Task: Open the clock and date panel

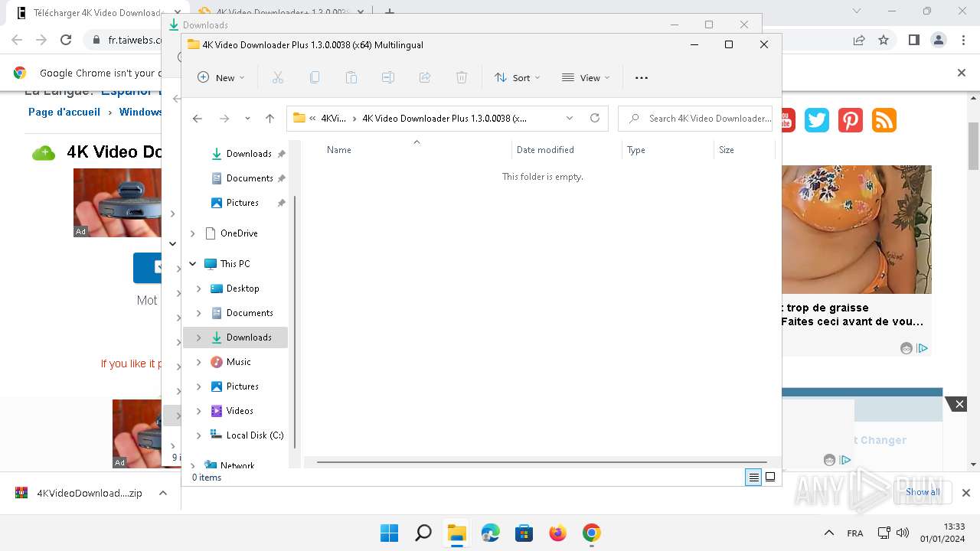Action: [x=943, y=533]
